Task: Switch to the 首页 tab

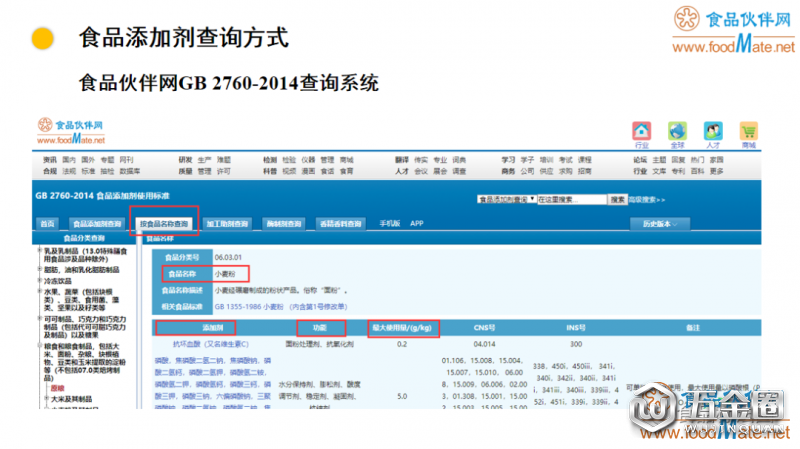Action: (x=47, y=224)
